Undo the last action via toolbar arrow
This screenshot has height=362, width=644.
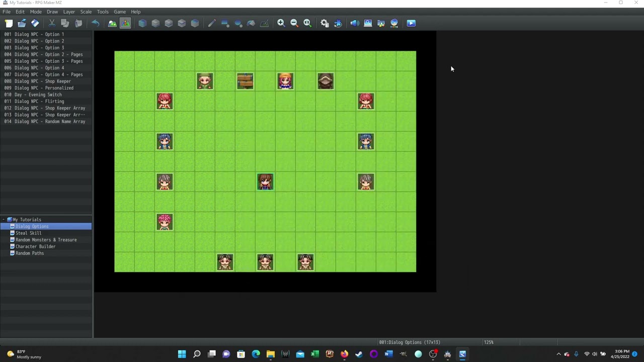coord(95,23)
